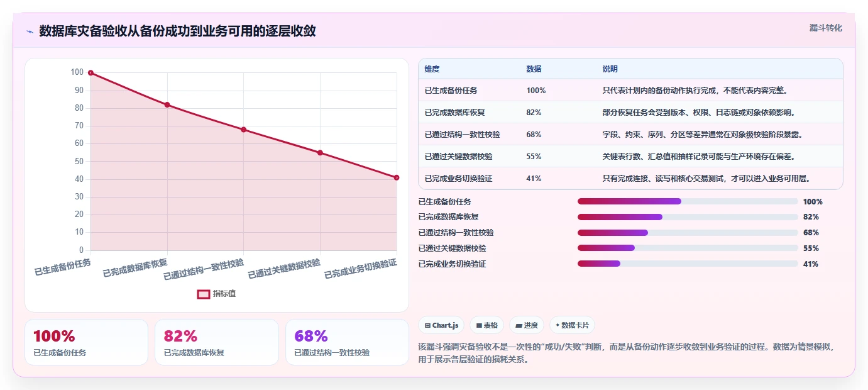Click chart data point at 已完成数据库恢复

(167, 105)
